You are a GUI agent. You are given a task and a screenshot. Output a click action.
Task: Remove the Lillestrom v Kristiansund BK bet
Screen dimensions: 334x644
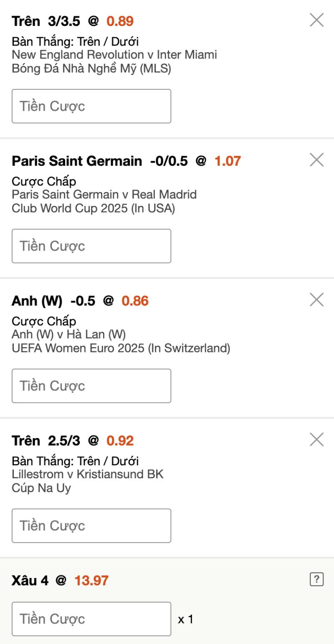coord(316,439)
